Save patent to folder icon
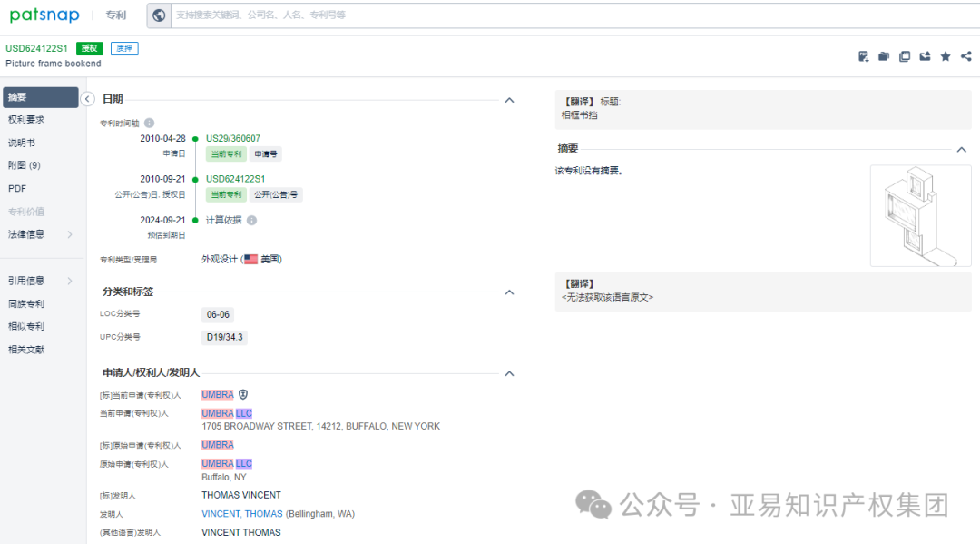 point(884,56)
